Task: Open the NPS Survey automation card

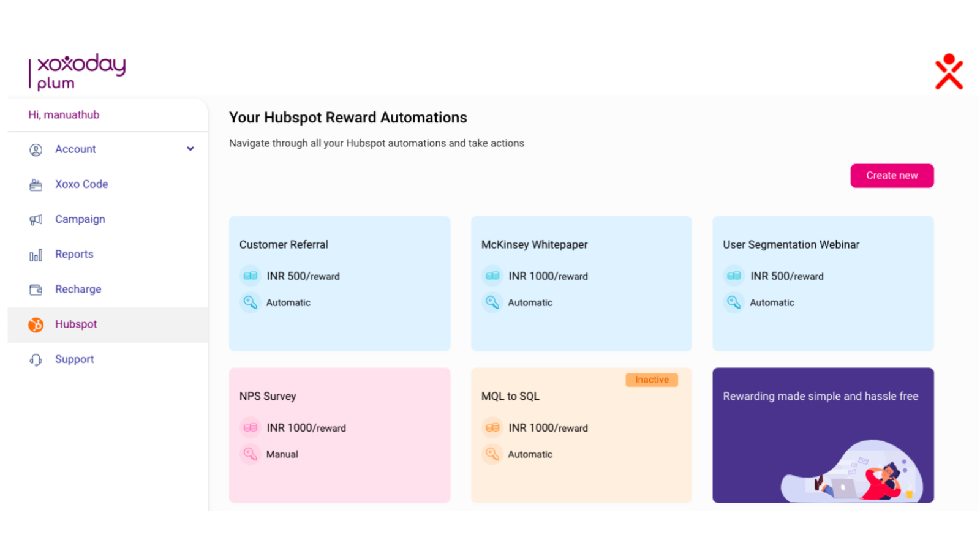Action: point(339,435)
